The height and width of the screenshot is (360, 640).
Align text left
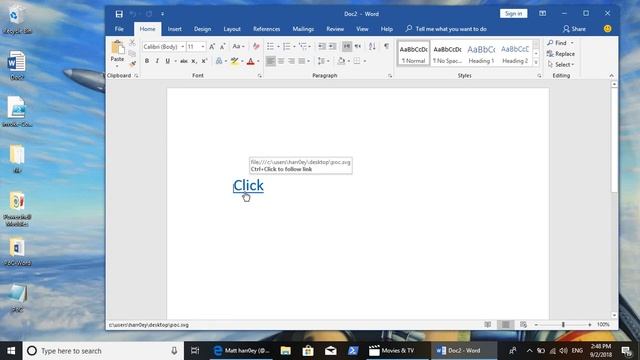[x=270, y=61]
